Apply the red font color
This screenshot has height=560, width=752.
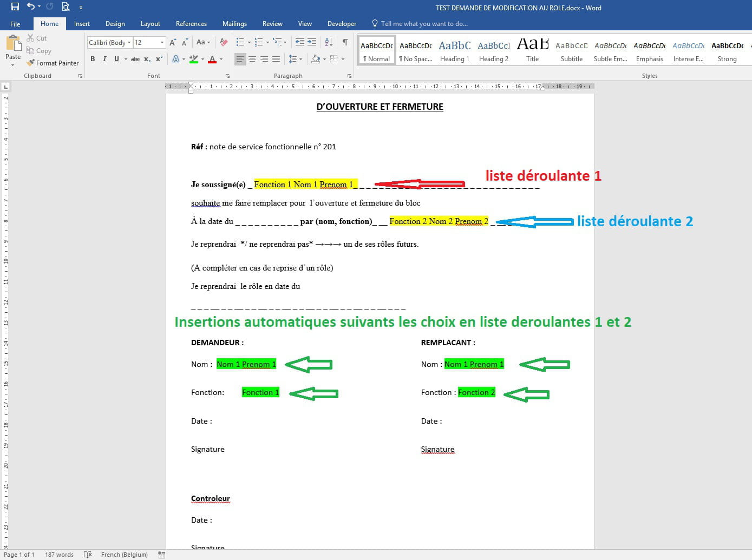(212, 59)
